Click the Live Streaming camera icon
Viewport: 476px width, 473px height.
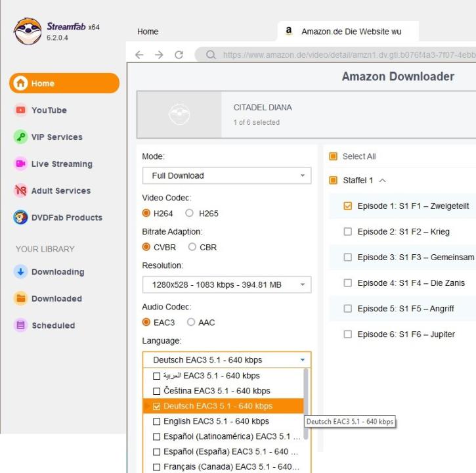pos(20,164)
